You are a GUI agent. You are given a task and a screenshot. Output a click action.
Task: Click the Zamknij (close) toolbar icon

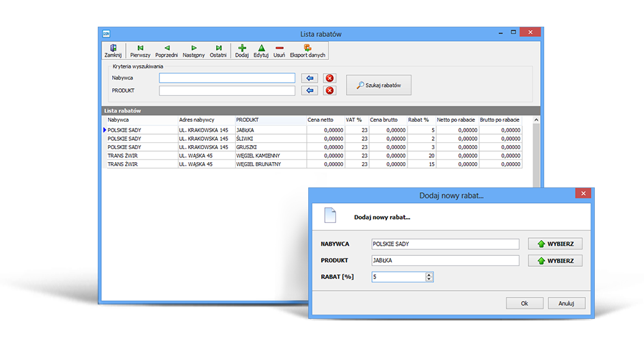113,51
